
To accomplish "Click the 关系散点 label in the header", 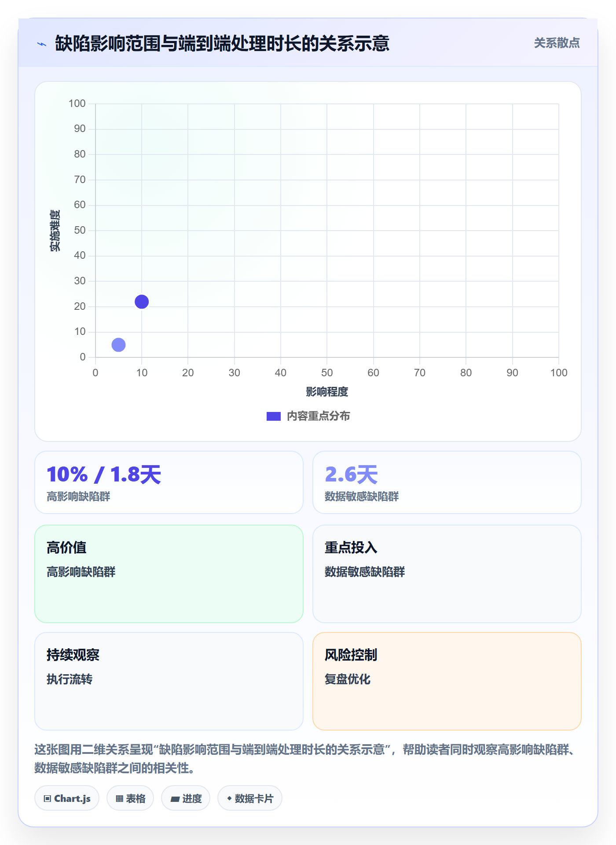I will [x=557, y=43].
